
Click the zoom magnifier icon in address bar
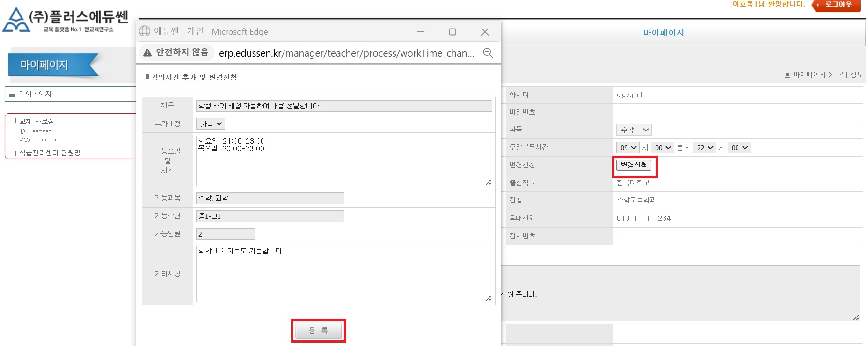coord(488,53)
